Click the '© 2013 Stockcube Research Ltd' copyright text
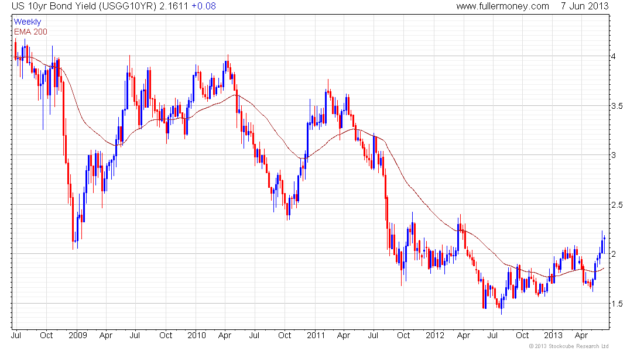The image size is (644, 351). pyautogui.click(x=568, y=346)
